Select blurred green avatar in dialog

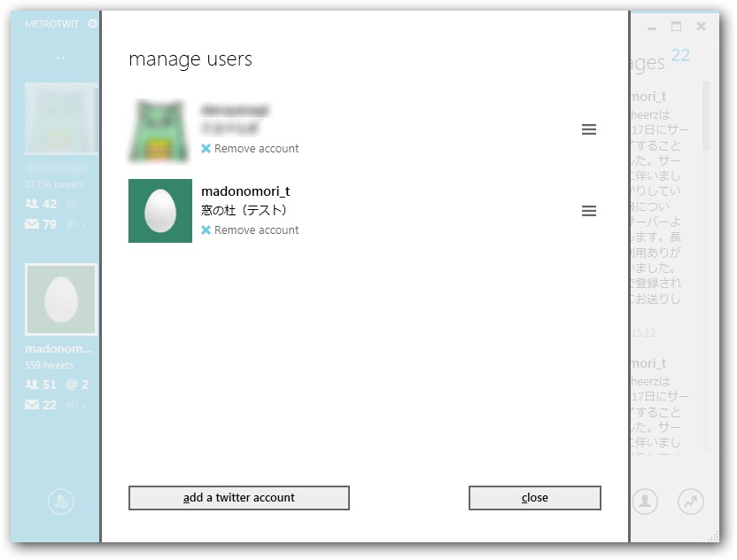click(160, 131)
